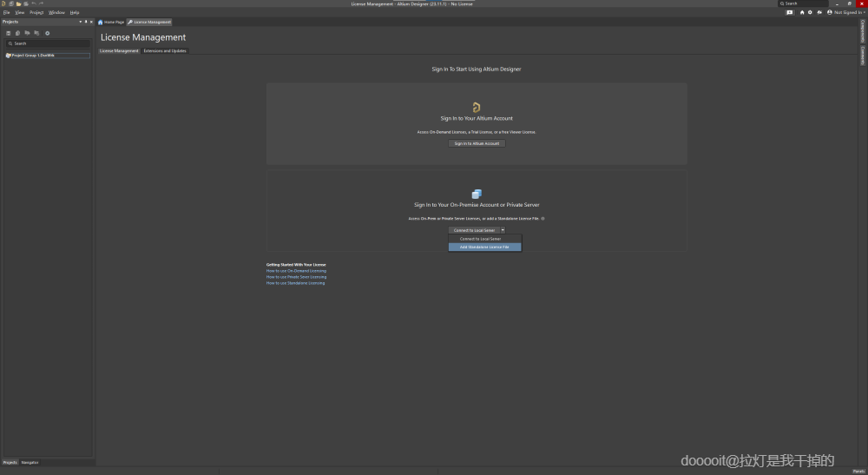Pin the Projects panel with the pin icon
Screen dimensions: 868x475
(86, 22)
